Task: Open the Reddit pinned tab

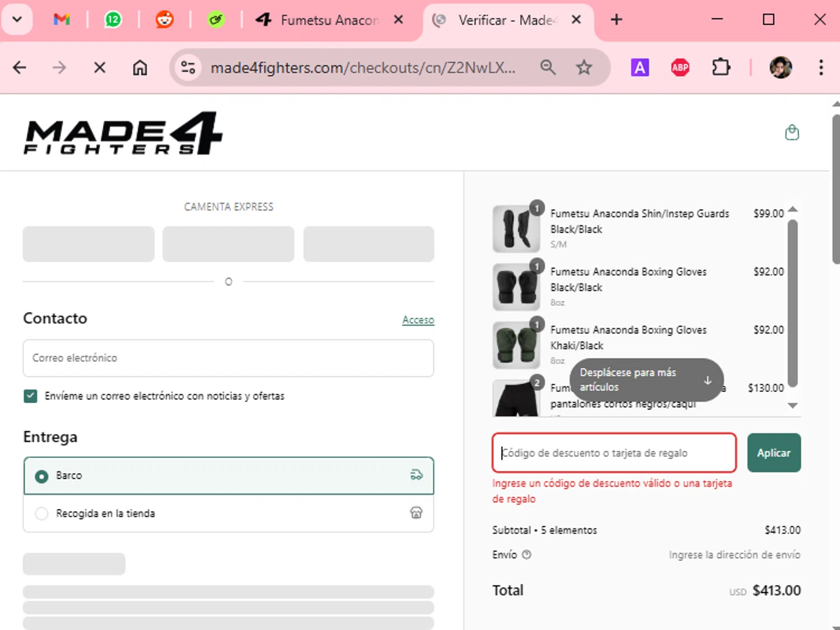Action: pos(165,20)
